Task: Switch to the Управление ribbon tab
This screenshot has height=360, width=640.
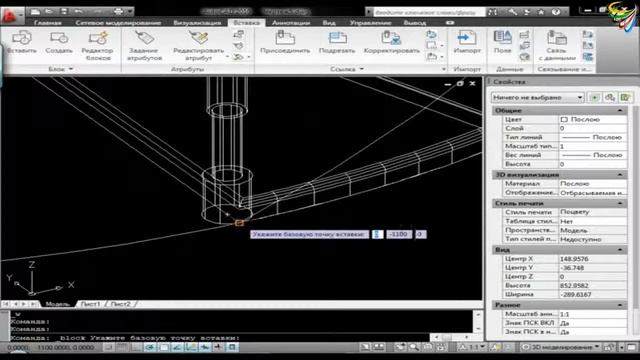Action: click(x=370, y=23)
